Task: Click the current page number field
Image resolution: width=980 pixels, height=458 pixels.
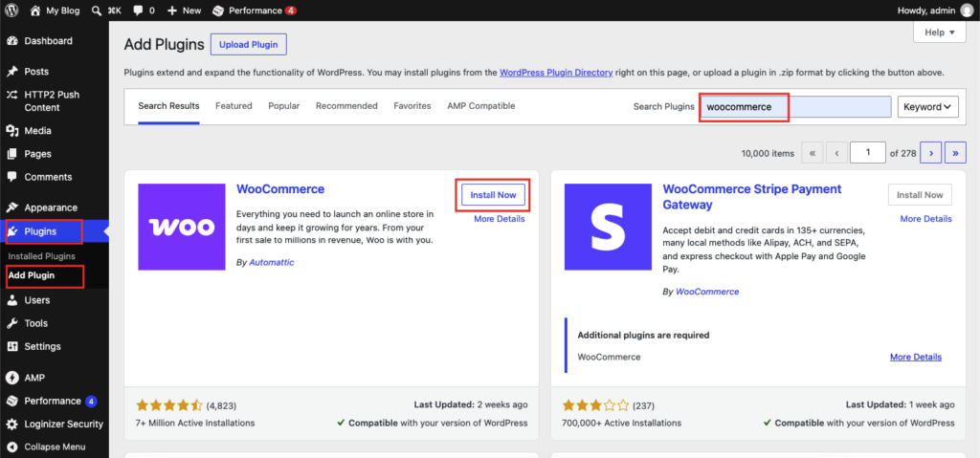Action: [867, 153]
